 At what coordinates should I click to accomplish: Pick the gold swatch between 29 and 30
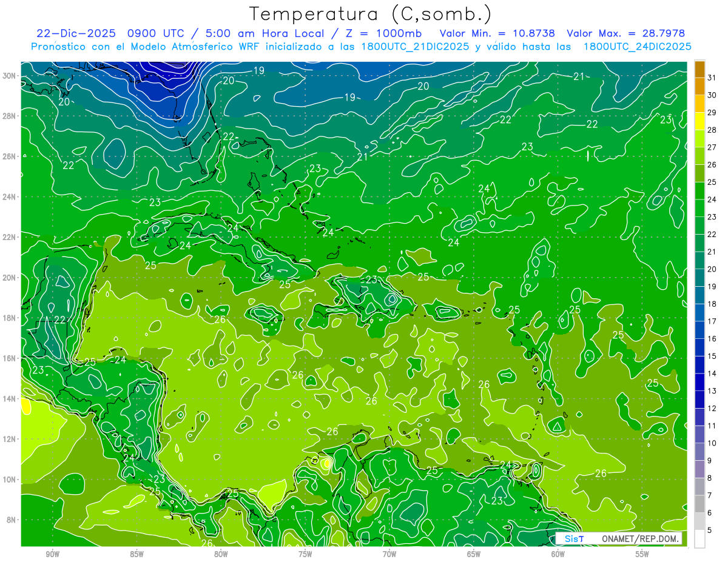coord(700,104)
